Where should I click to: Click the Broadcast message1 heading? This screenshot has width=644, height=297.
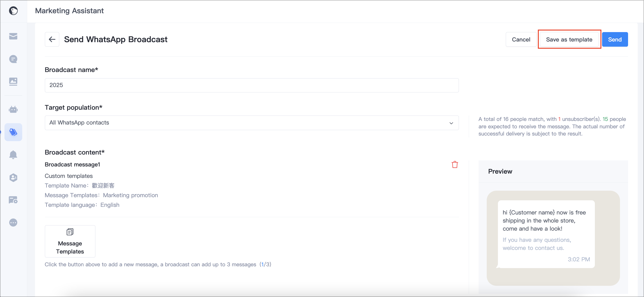(72, 164)
